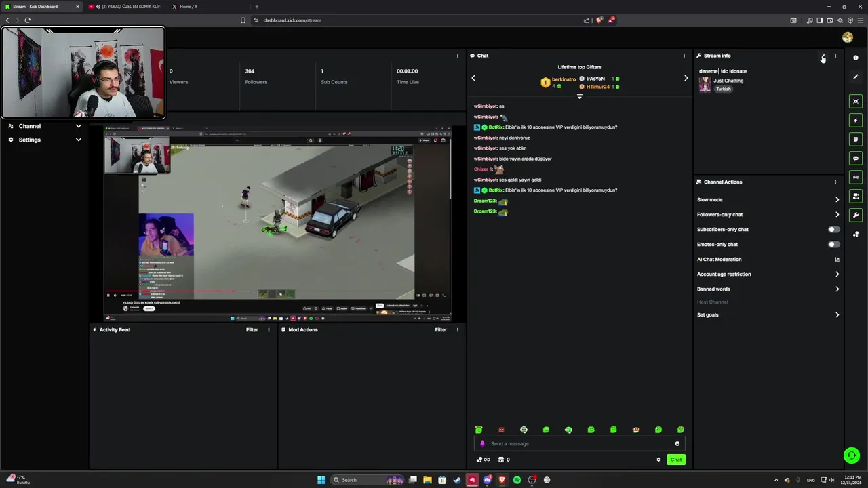Open a new browser tab
This screenshot has height=488, width=868.
point(256,6)
